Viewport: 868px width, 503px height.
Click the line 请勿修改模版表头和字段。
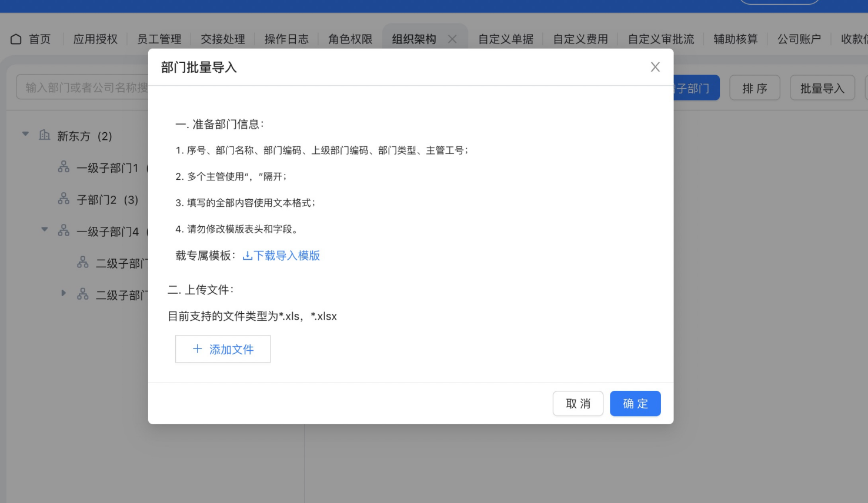[x=243, y=229]
